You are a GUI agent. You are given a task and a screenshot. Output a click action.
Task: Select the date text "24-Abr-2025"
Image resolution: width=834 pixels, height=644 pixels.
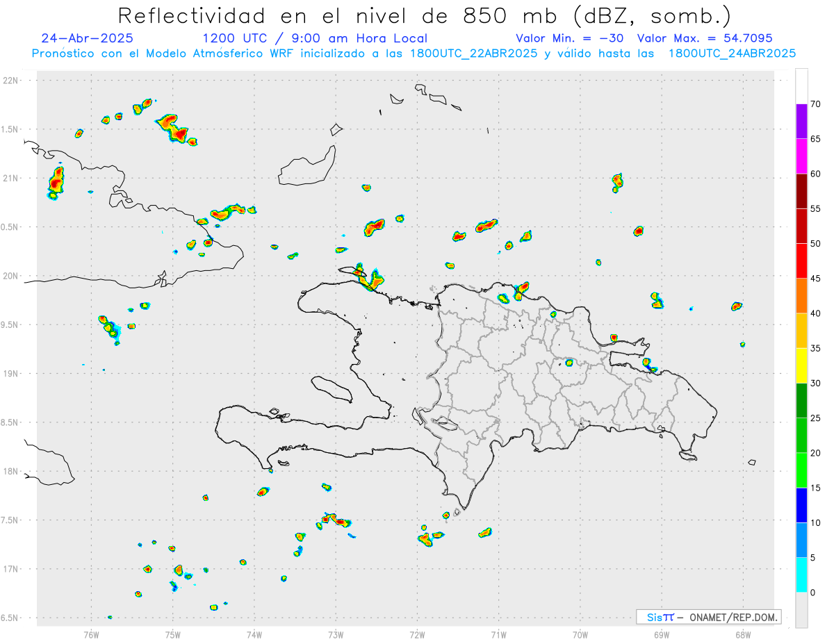click(x=88, y=38)
